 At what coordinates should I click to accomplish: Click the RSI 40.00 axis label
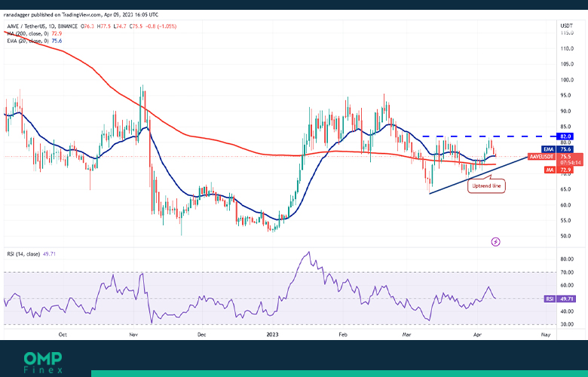pos(567,311)
